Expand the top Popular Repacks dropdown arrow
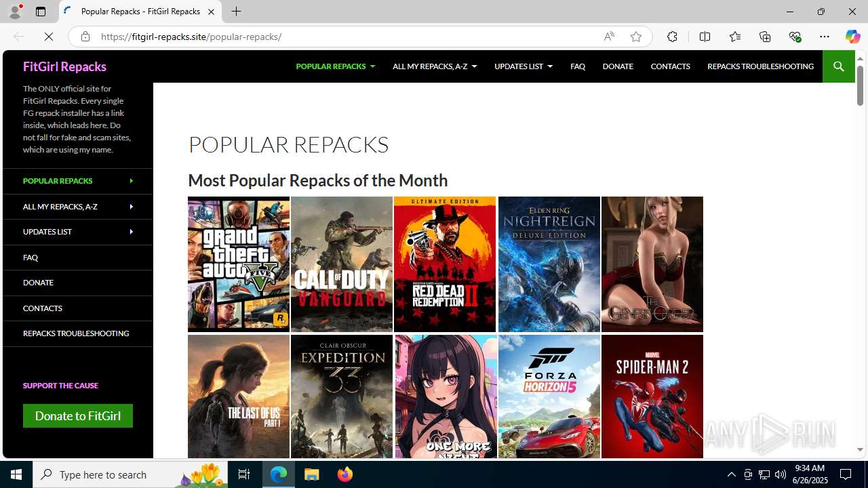 (372, 66)
